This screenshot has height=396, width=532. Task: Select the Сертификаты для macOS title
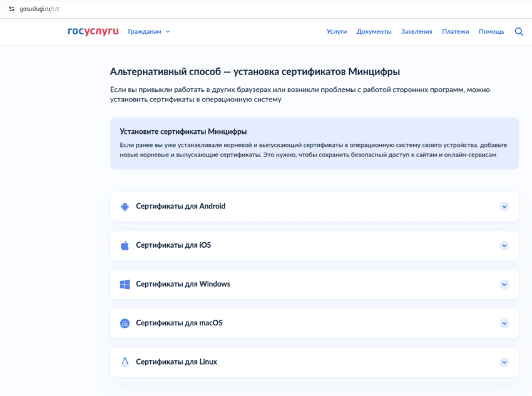point(179,323)
